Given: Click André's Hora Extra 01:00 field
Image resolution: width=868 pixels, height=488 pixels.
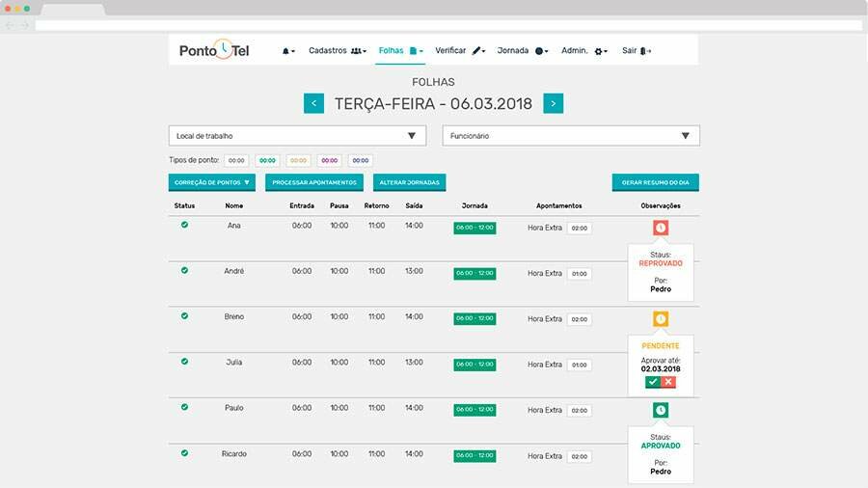Looking at the screenshot, I should (579, 273).
